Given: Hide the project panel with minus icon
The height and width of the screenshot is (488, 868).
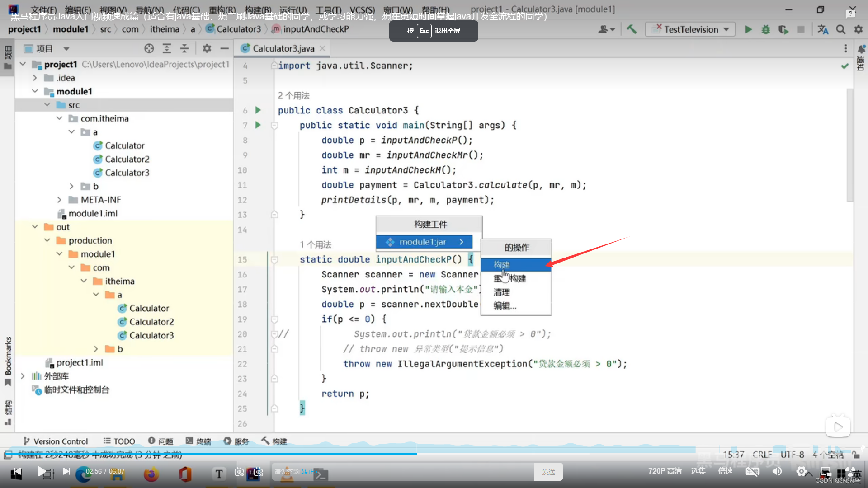Looking at the screenshot, I should click(224, 48).
